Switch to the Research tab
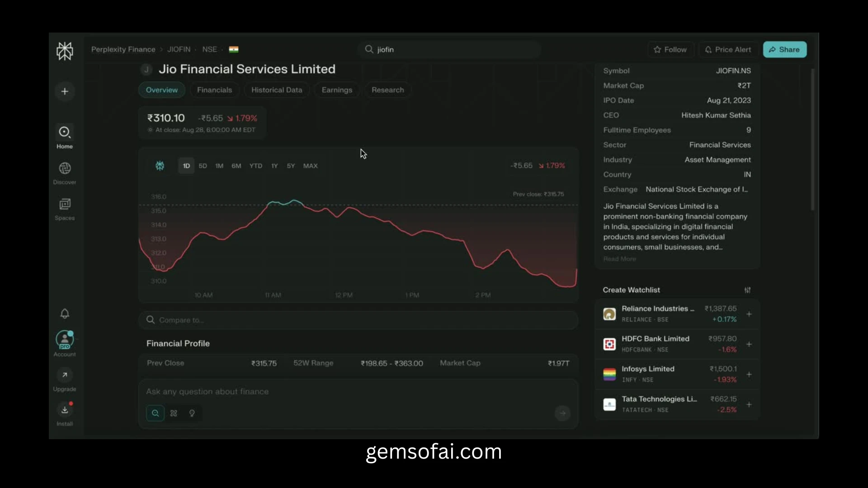 (388, 90)
